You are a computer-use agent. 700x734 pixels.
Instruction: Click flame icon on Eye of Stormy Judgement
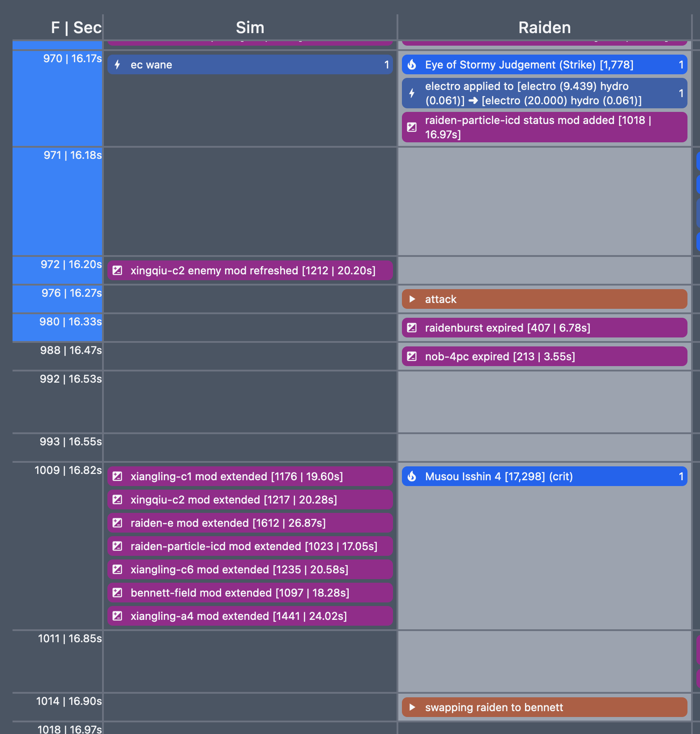click(x=412, y=65)
